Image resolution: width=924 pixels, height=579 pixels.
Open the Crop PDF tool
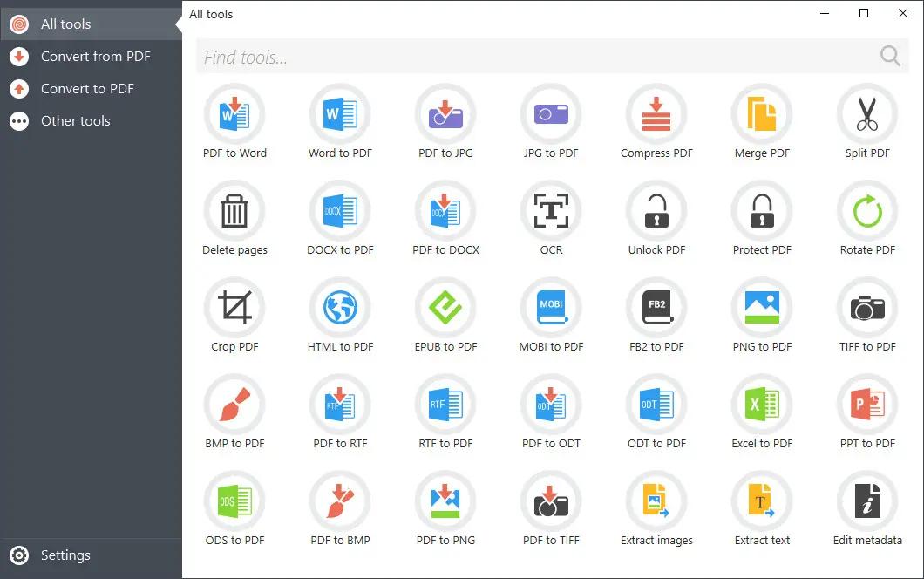point(234,309)
